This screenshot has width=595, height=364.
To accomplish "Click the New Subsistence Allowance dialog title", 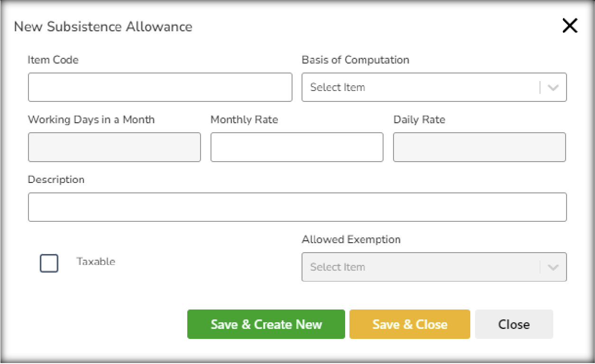I will [x=103, y=27].
